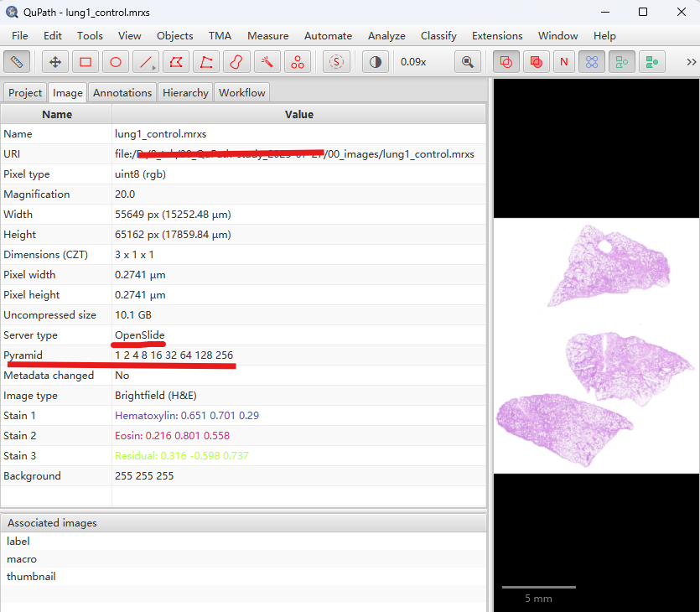Toggle the zoom-to-fit button
The width and height of the screenshot is (700, 612).
pos(468,62)
